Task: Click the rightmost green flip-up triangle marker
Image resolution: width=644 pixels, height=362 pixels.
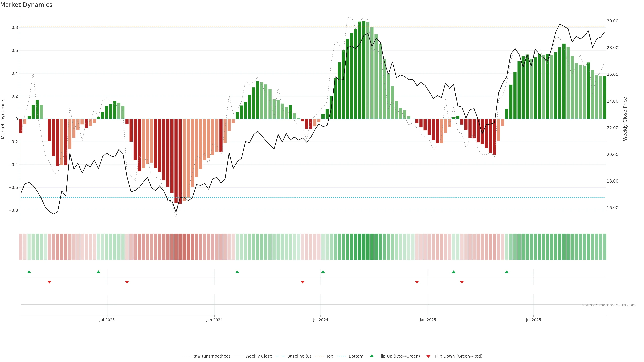Action: (x=507, y=272)
